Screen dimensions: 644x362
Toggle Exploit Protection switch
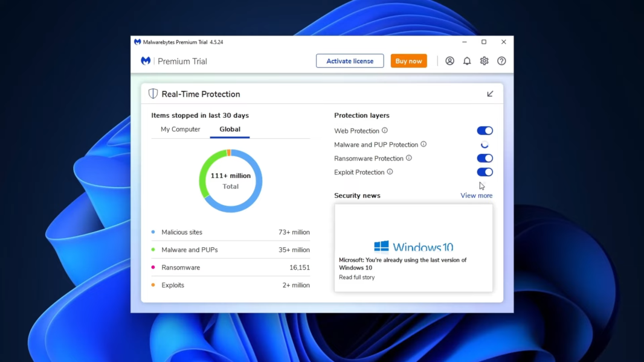[x=485, y=172]
